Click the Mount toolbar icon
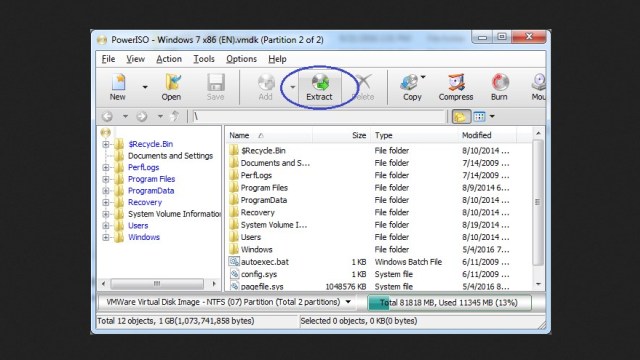 538,87
